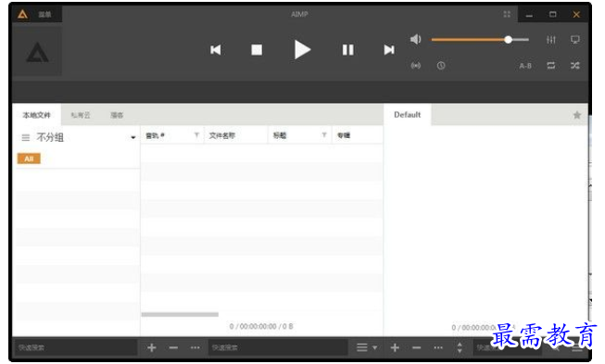Select the Default playlist tab

(x=407, y=115)
